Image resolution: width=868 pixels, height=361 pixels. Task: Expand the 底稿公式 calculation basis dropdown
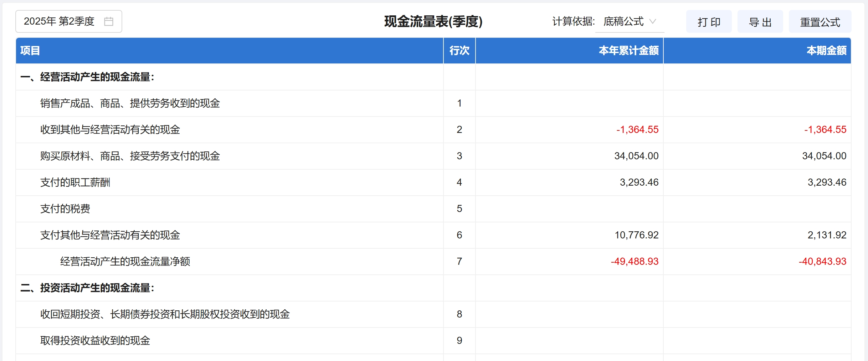pos(624,22)
